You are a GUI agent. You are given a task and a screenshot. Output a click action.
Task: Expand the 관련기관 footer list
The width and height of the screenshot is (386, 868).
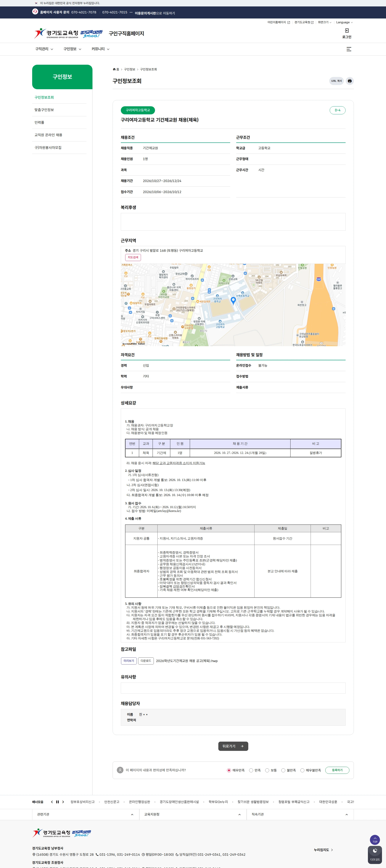(85, 814)
